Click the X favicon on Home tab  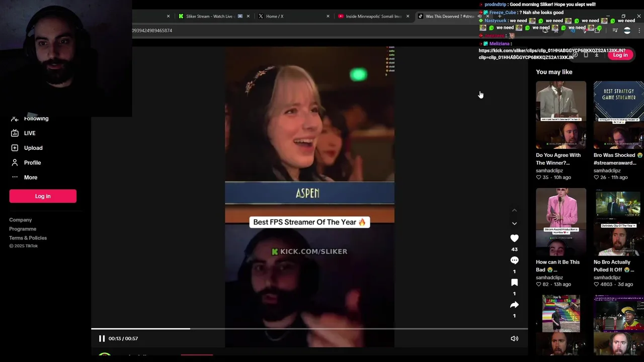pyautogui.click(x=261, y=16)
